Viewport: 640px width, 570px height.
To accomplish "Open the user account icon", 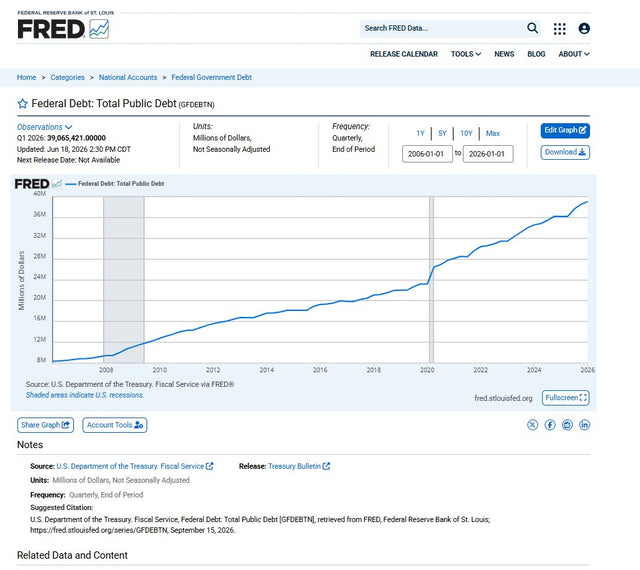I will coord(584,29).
